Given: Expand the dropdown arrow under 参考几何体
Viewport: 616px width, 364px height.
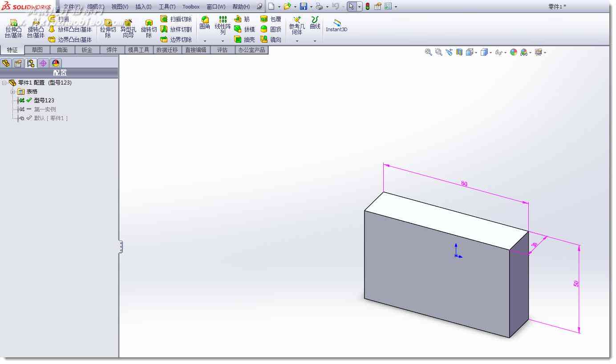Looking at the screenshot, I should pos(297,41).
